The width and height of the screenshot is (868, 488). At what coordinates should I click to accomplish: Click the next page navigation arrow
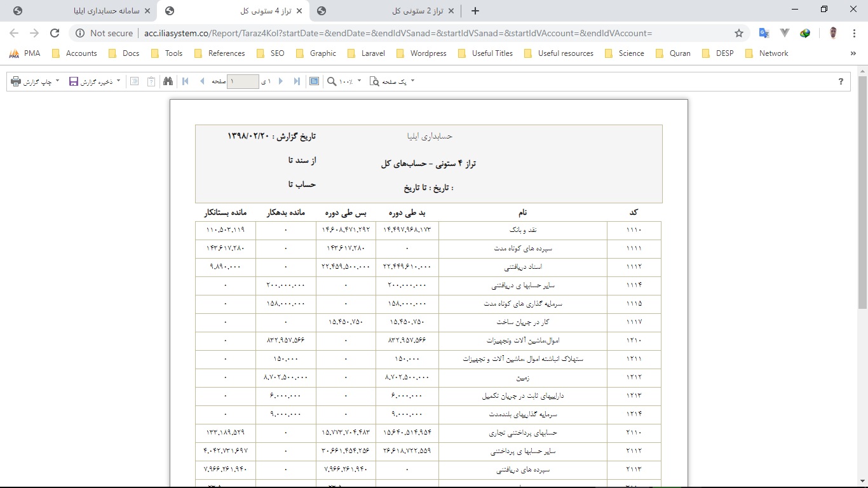point(281,81)
